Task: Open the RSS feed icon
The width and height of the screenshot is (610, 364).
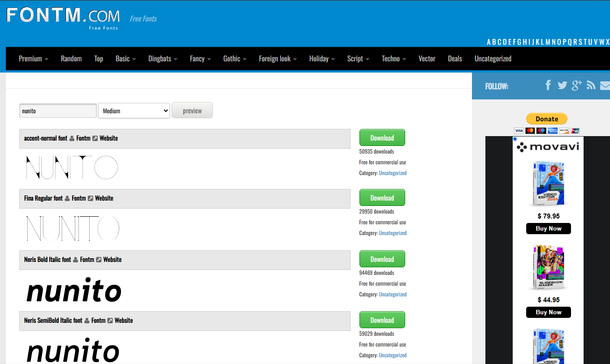Action: coord(591,85)
